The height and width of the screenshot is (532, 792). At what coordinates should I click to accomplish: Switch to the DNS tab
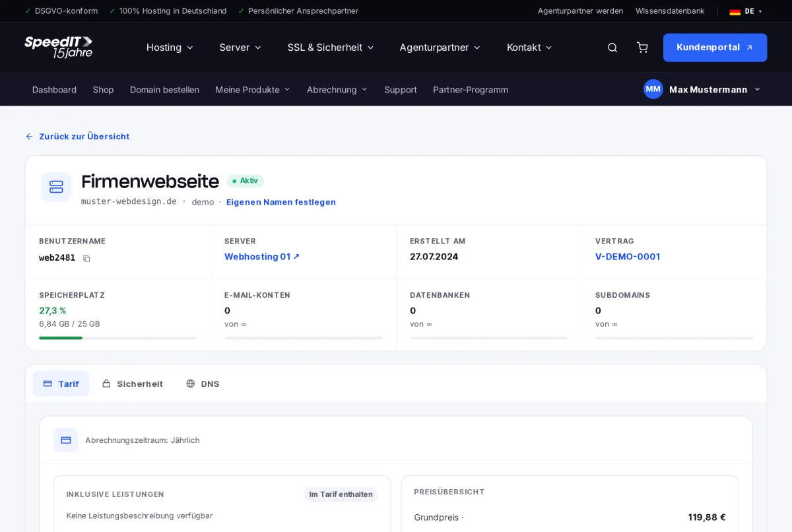(x=203, y=383)
